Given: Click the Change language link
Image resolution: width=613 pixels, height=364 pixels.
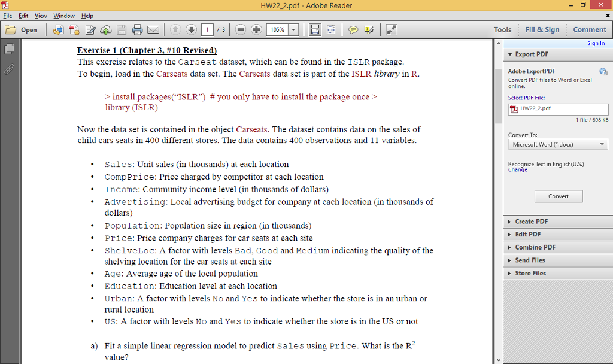Looking at the screenshot, I should [517, 169].
